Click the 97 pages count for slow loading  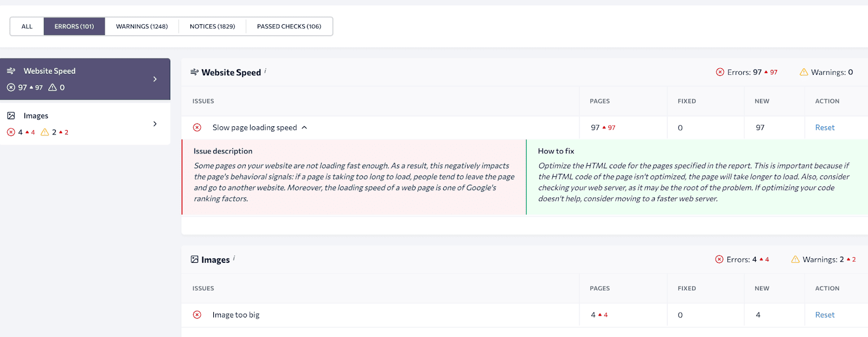[595, 127]
